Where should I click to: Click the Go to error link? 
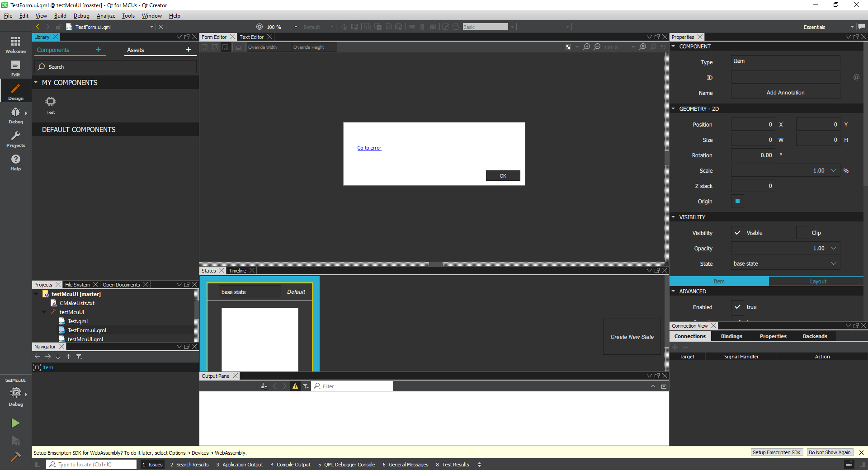pos(369,148)
